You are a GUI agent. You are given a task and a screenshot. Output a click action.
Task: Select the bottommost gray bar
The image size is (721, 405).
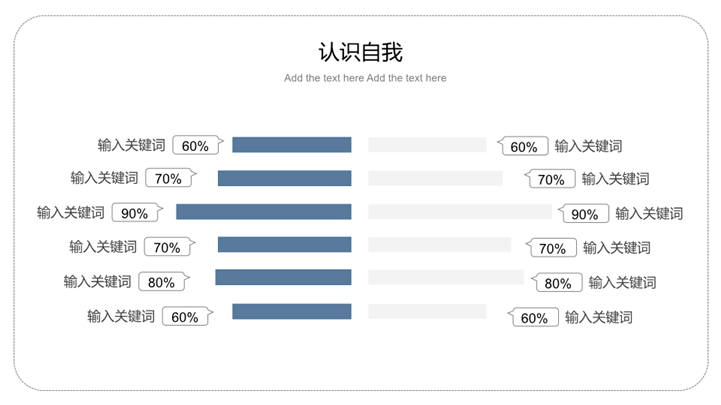(427, 312)
